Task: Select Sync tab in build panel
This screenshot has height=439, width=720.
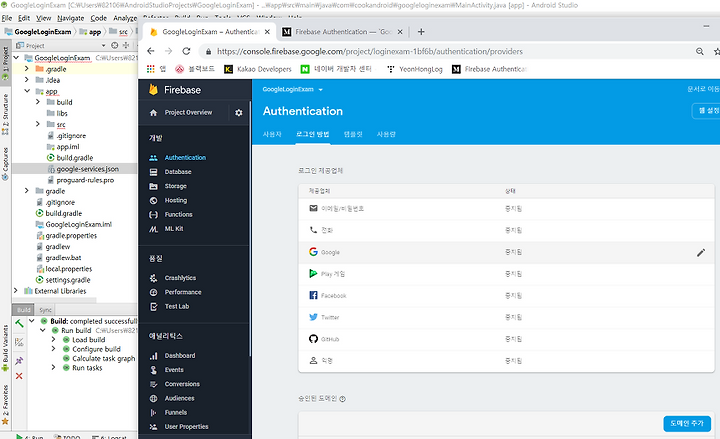Action: 45,310
